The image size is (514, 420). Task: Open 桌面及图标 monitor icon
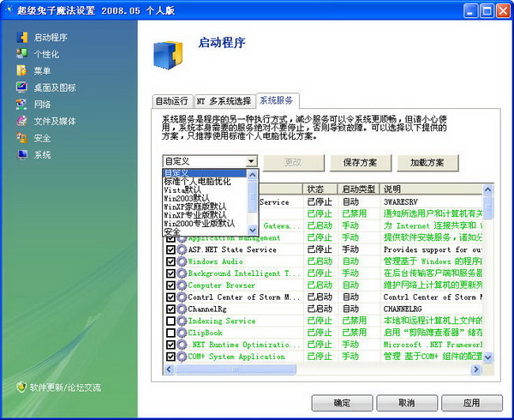pos(22,87)
